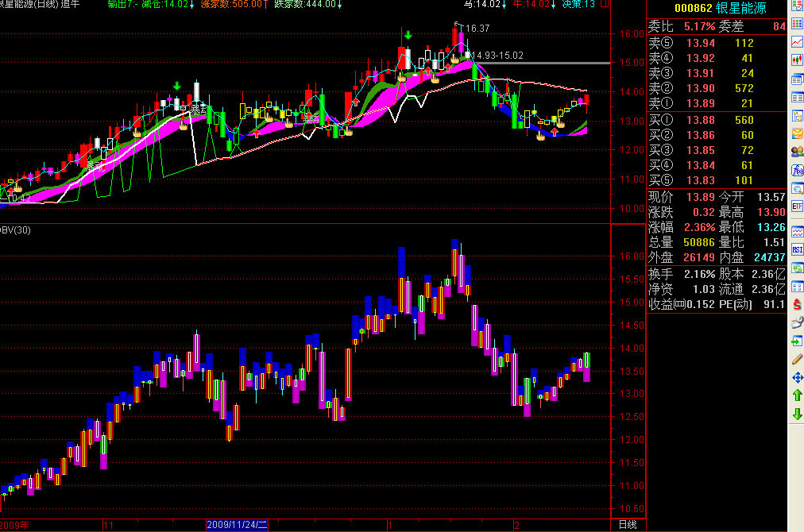Select 买⑤ bid row at 13.83

(x=717, y=180)
